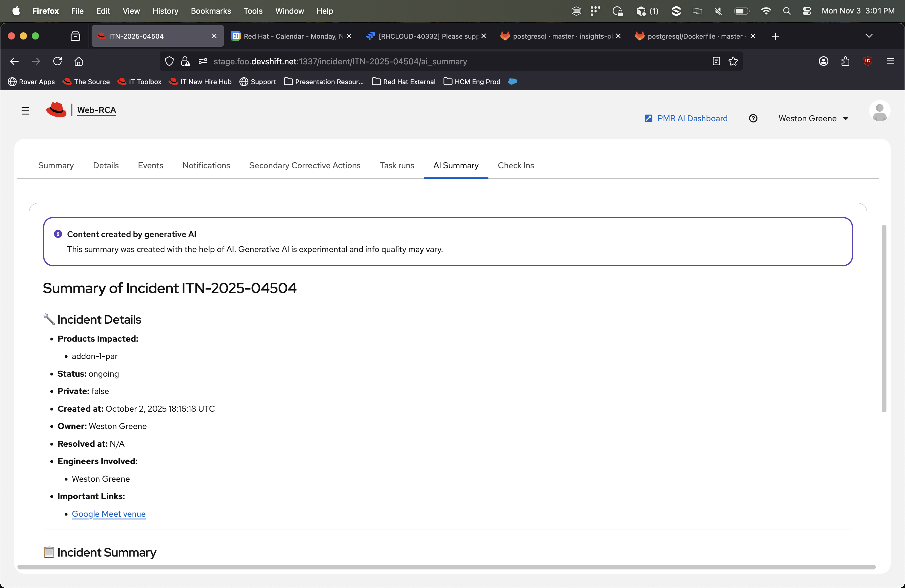Click the Red Hat logo
The width and height of the screenshot is (905, 588).
click(x=56, y=110)
